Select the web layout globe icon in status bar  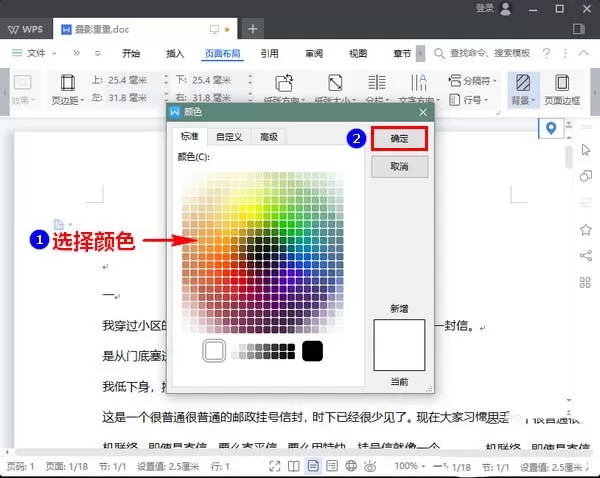[351, 466]
